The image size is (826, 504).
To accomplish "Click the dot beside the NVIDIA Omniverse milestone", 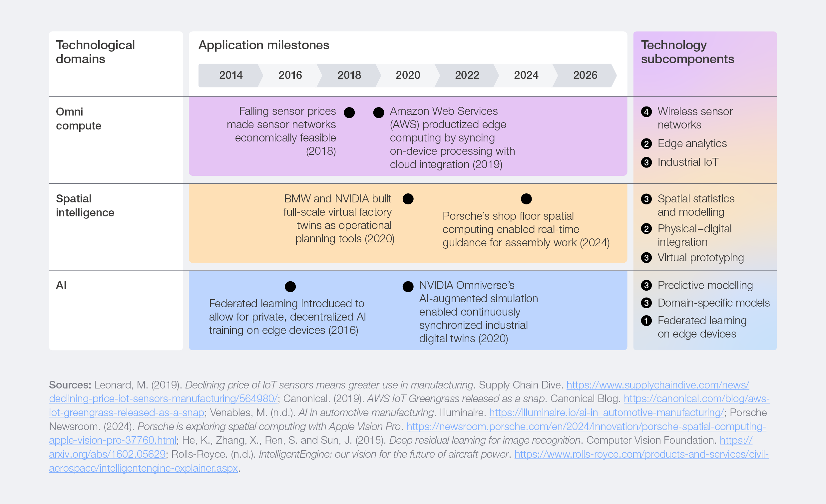I will click(408, 287).
